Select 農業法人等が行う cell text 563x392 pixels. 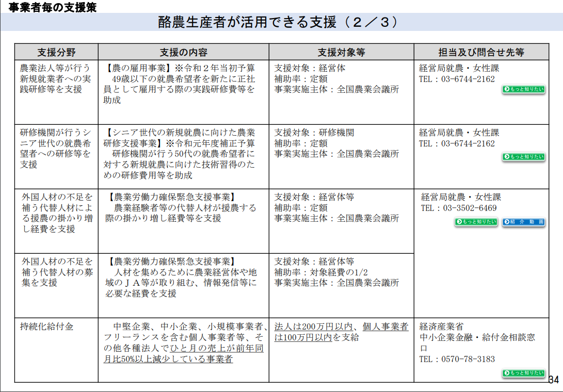click(x=55, y=68)
